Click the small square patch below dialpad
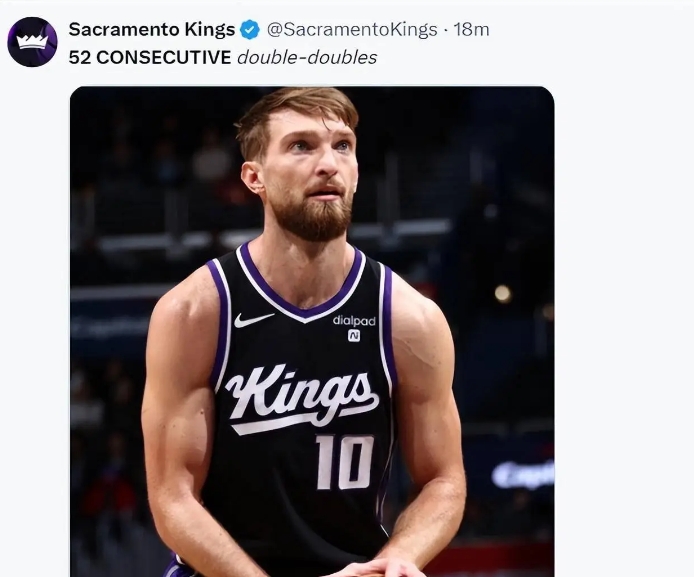 tap(354, 336)
